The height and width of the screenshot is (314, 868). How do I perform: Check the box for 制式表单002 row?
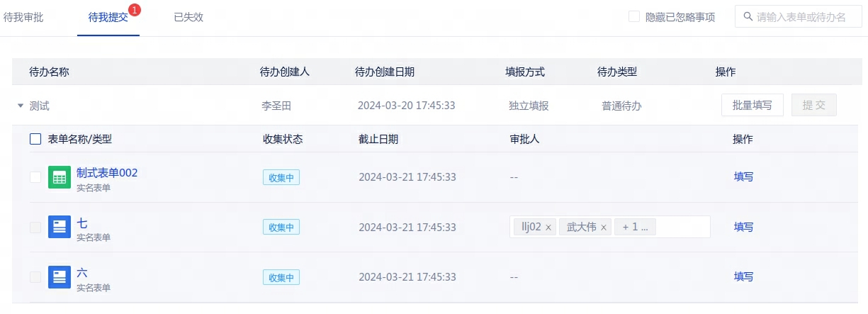(35, 177)
